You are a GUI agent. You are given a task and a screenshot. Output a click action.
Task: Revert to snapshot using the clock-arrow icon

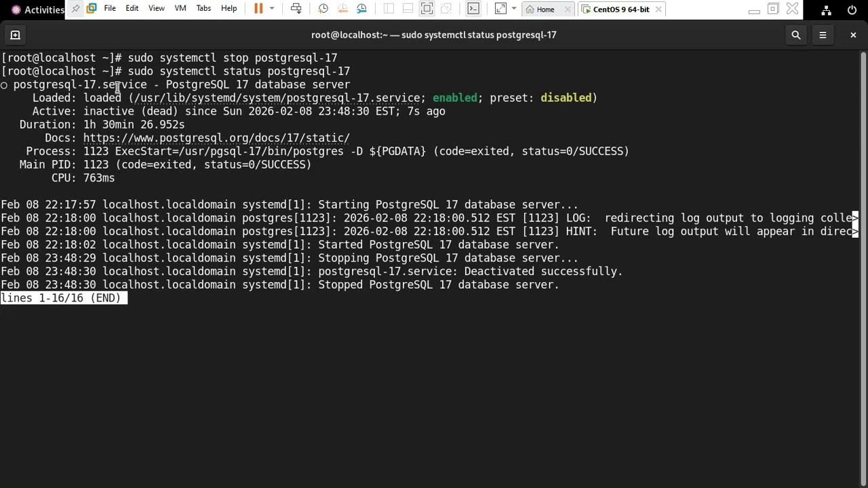tap(342, 9)
